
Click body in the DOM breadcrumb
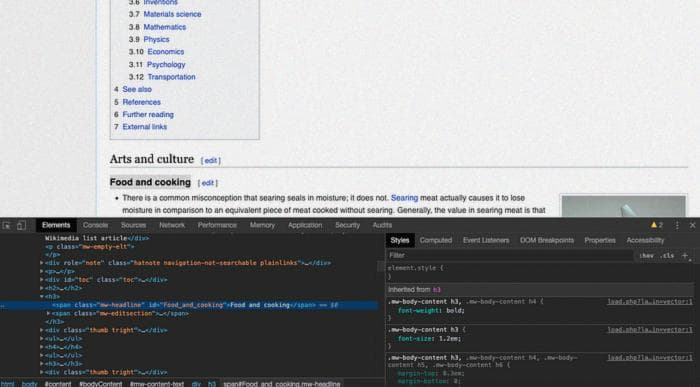point(29,383)
